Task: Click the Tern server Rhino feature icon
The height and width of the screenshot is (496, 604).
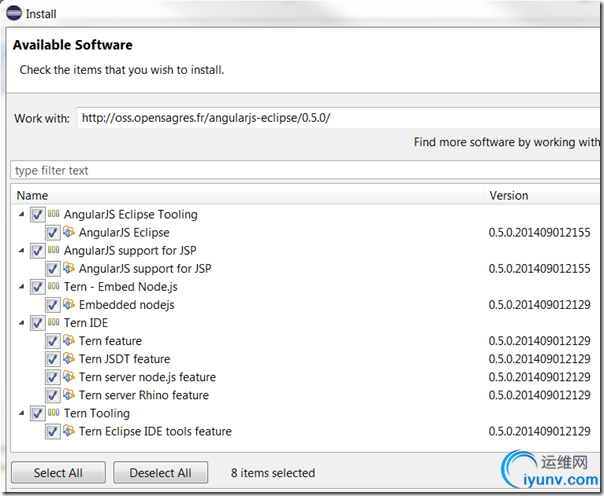Action: (x=69, y=394)
